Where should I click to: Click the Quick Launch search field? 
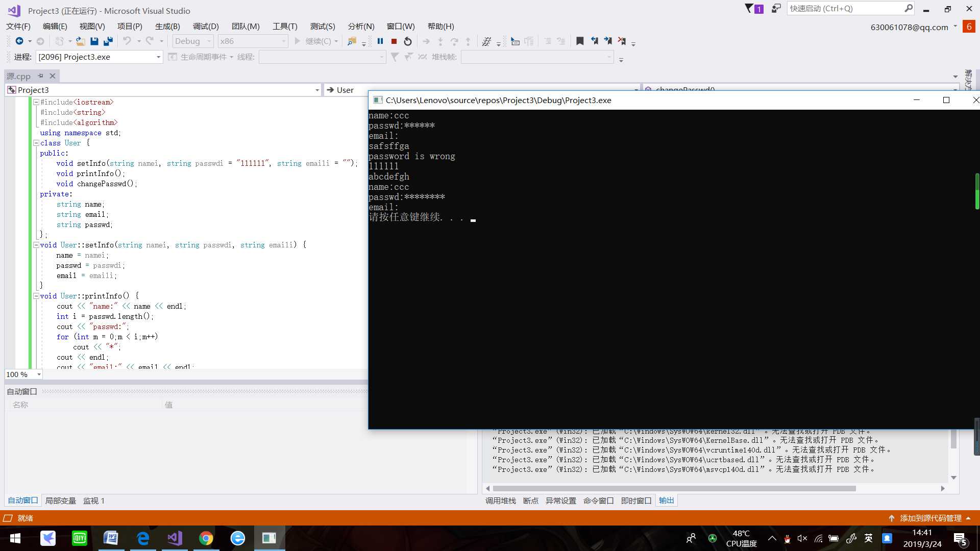click(x=850, y=9)
